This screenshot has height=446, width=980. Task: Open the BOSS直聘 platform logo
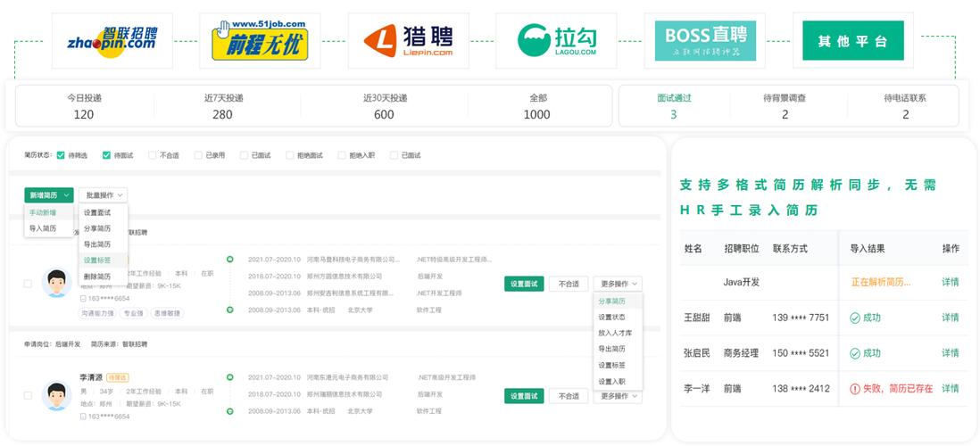click(705, 41)
